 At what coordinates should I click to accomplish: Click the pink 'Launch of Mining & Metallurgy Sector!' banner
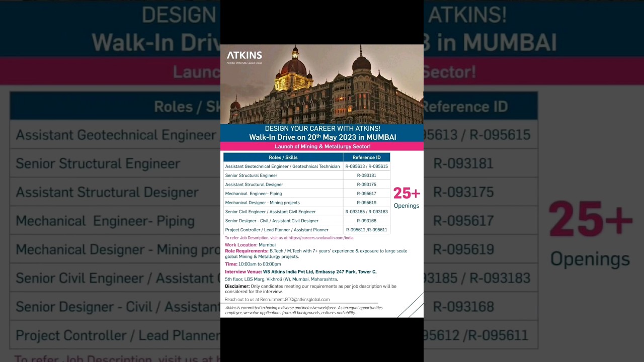point(322,146)
